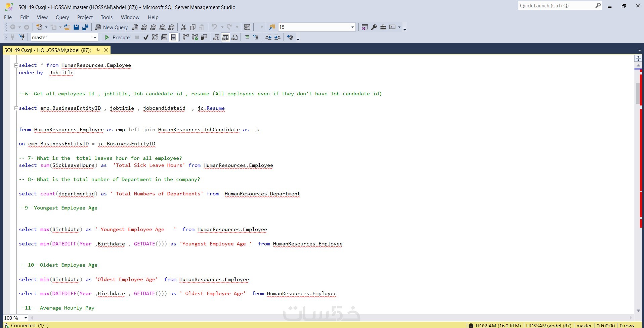644x328 pixels.
Task: Focus the Quick Launch search box
Action: (560, 6)
